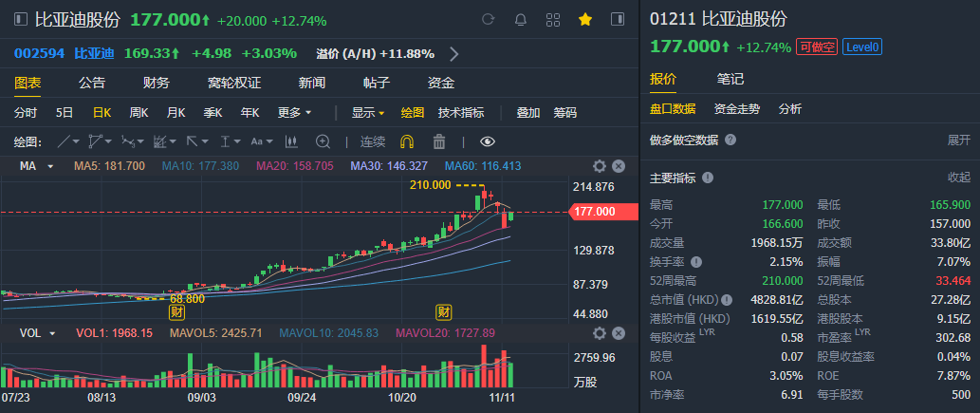
Task: Switch to the 帖子 tab
Action: (x=377, y=83)
